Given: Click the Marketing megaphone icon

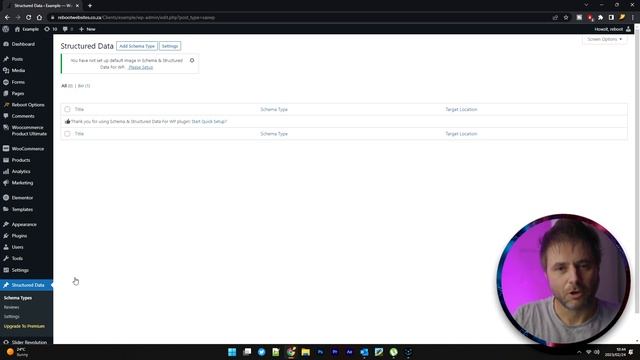Looking at the screenshot, I should pyautogui.click(x=6, y=183).
